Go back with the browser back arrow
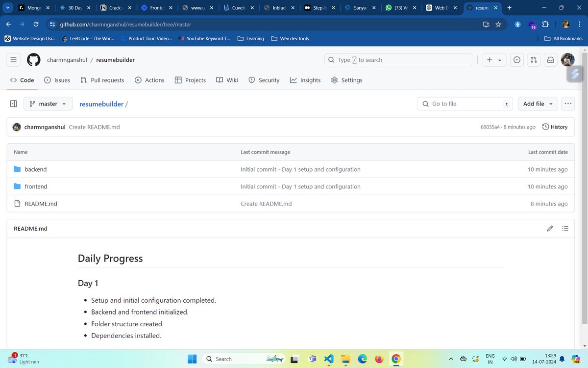Screen dimensions: 588x368 point(9,25)
